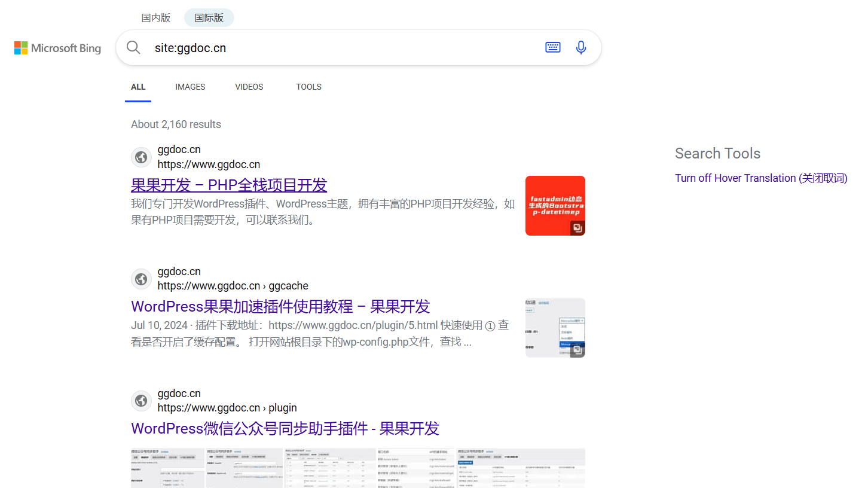Click the About 2,160 results text
Image resolution: width=868 pixels, height=488 pixels.
pos(176,124)
